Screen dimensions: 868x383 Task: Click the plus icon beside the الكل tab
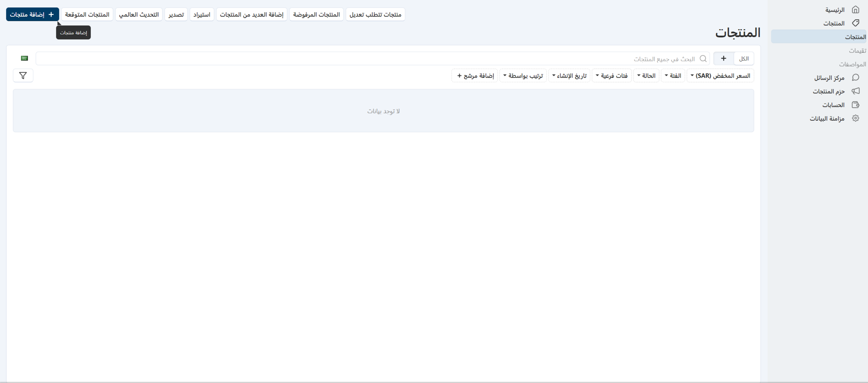tap(723, 59)
